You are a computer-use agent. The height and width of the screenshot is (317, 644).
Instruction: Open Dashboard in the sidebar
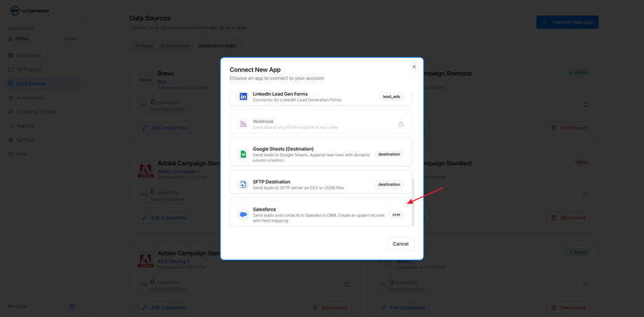coord(43,55)
